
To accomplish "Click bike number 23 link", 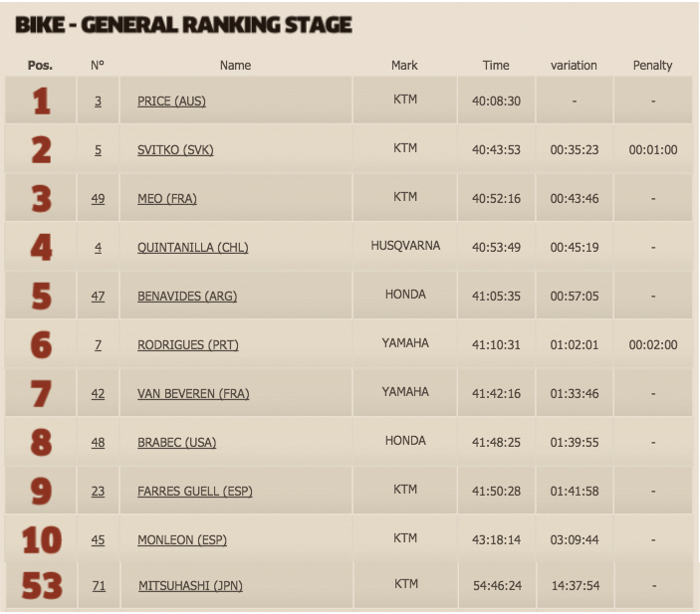I will [x=98, y=492].
